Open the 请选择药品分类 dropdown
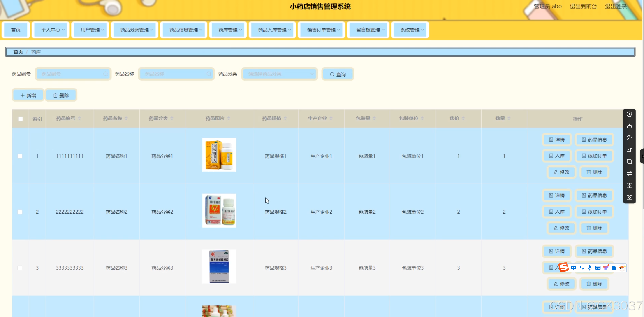The width and height of the screenshot is (644, 317). coord(279,74)
